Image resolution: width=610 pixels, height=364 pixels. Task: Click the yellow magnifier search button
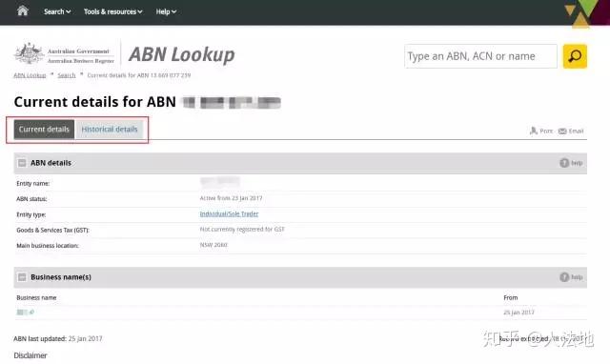pos(575,56)
